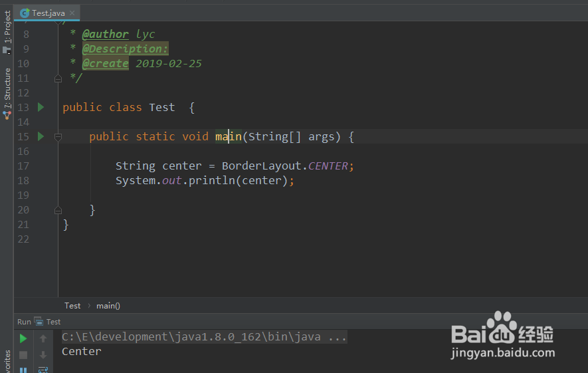Open the 1: Project tool window
The width and height of the screenshot is (588, 373).
click(x=7, y=32)
